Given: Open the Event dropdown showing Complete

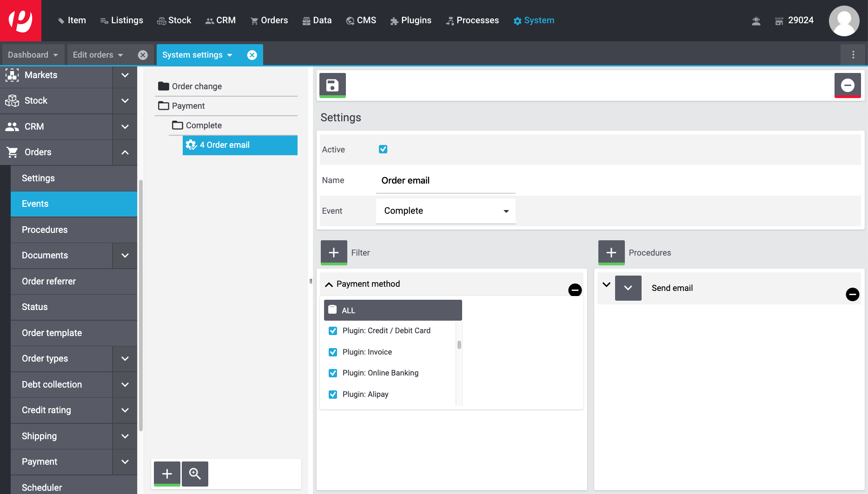Looking at the screenshot, I should pos(445,211).
